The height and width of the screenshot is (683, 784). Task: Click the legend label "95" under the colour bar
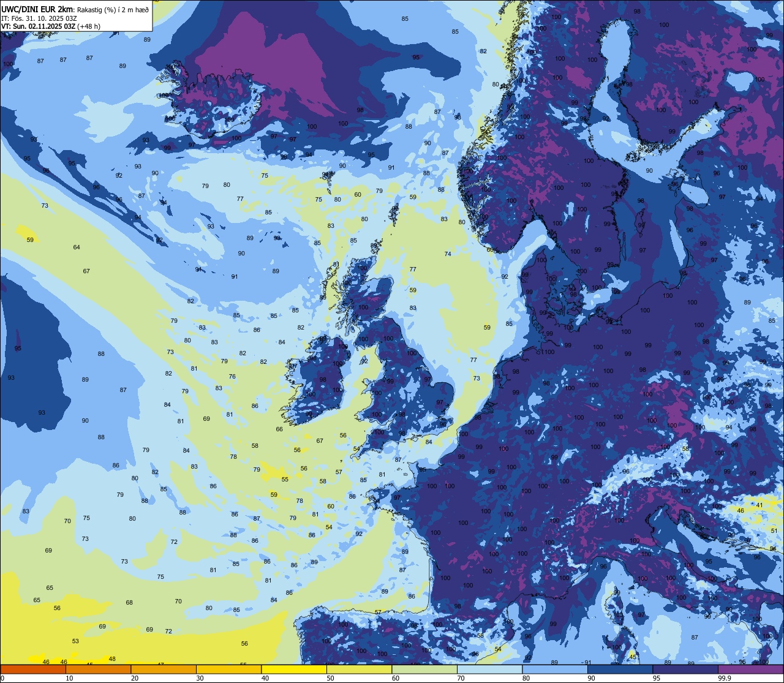pos(657,678)
